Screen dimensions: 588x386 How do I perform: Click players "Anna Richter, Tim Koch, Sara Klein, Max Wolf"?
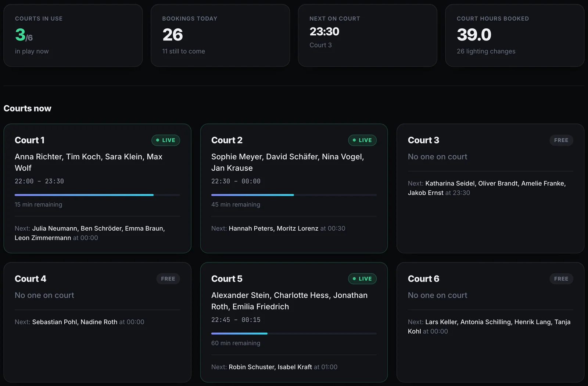tap(89, 162)
